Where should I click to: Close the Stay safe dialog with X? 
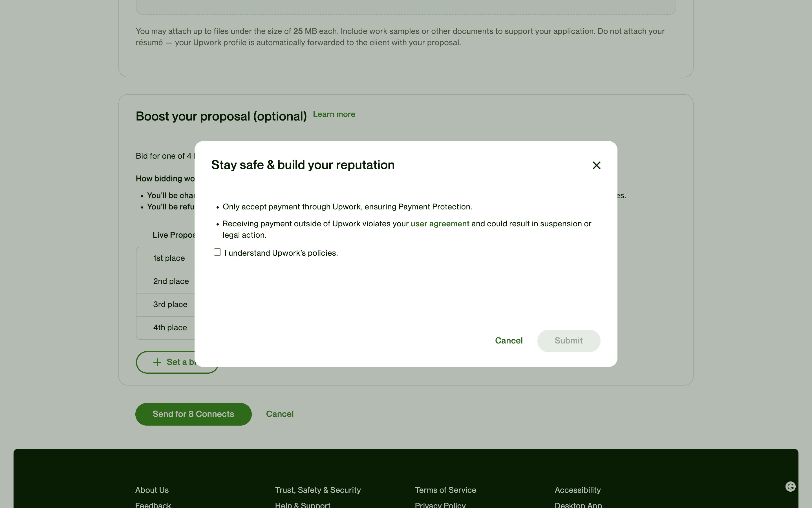tap(596, 165)
